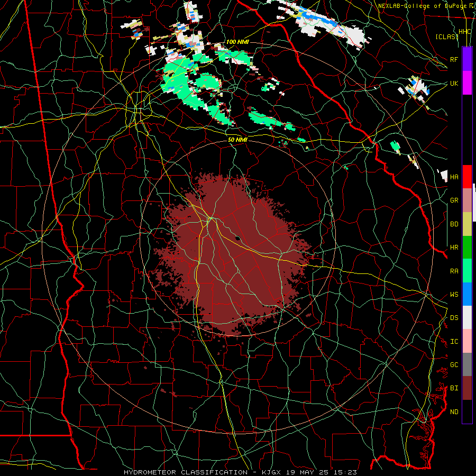This screenshot has width=476, height=476.
Task: Select the GR legend color block
Action: pyautogui.click(x=467, y=200)
